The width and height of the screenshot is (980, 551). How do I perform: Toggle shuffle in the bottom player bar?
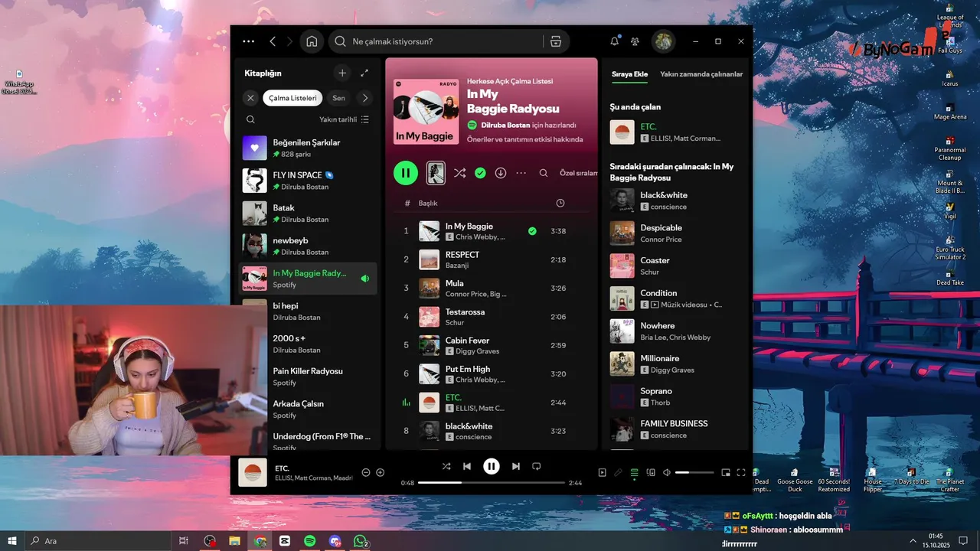tap(446, 466)
